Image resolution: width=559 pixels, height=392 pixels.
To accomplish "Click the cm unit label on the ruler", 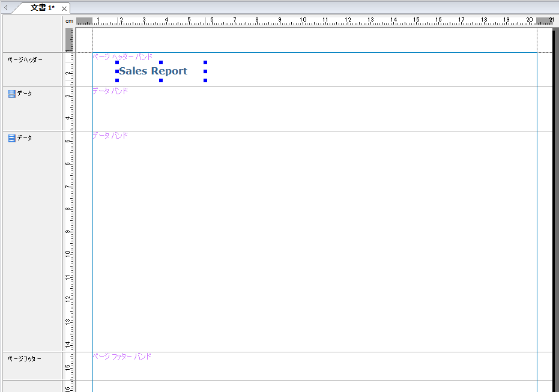I will [x=69, y=20].
